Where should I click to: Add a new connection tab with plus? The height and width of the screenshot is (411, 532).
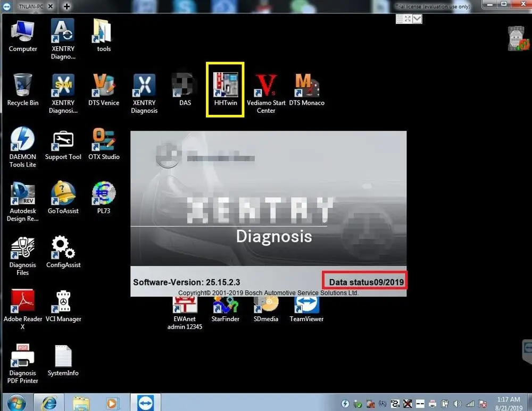click(x=66, y=6)
